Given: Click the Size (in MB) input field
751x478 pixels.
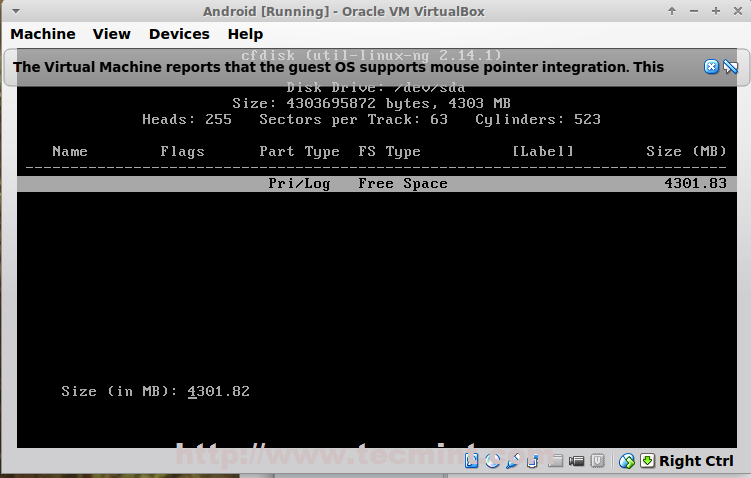Looking at the screenshot, I should tap(218, 391).
